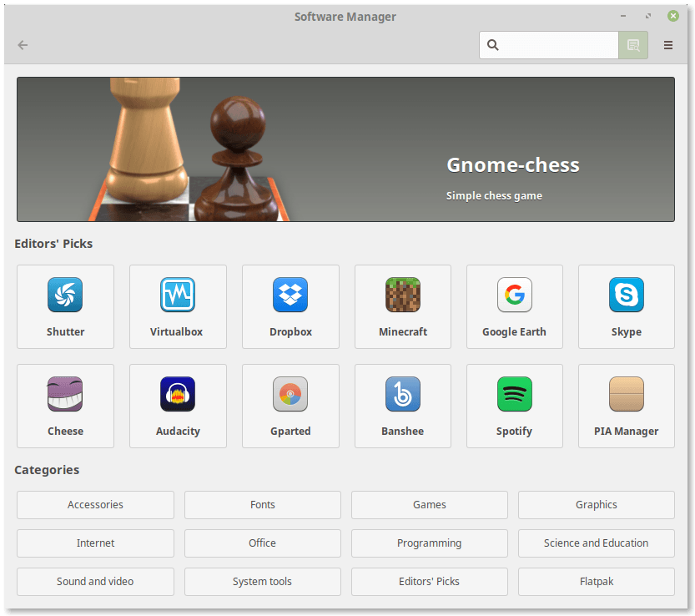
Task: Select the Virtualbox app icon
Action: pyautogui.click(x=177, y=295)
